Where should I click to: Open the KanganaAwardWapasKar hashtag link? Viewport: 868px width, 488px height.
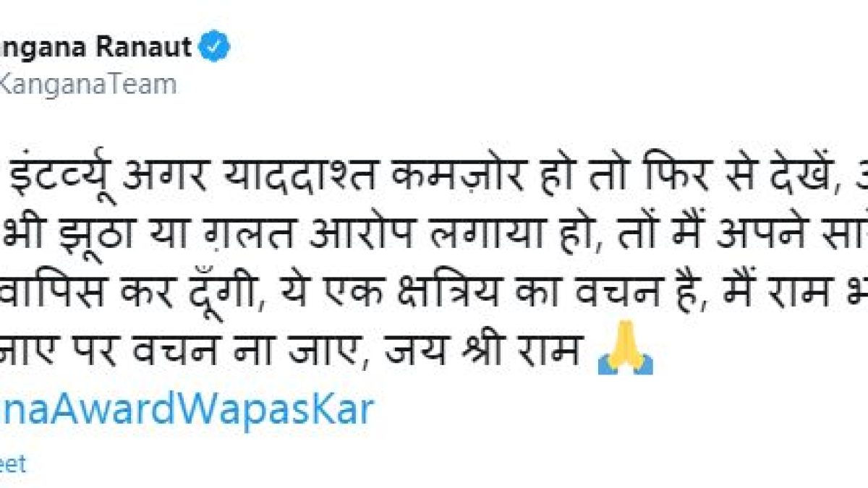click(187, 409)
